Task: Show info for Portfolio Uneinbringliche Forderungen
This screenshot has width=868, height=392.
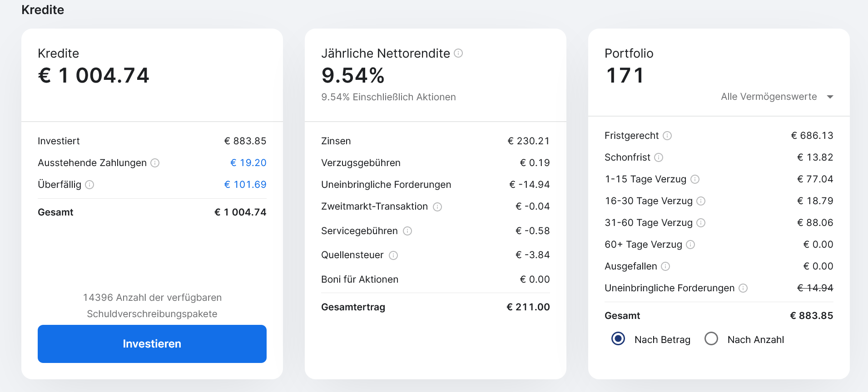Action: coord(743,288)
